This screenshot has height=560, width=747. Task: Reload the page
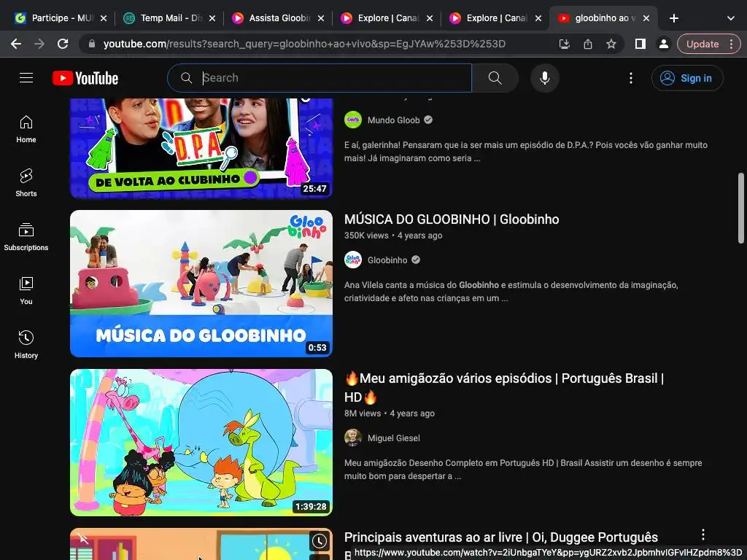pos(63,44)
